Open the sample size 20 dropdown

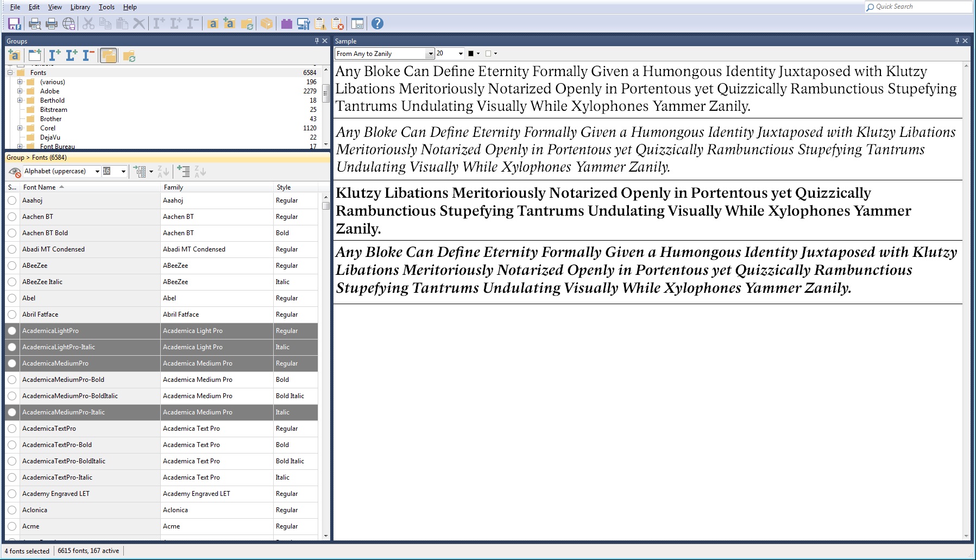tap(461, 54)
